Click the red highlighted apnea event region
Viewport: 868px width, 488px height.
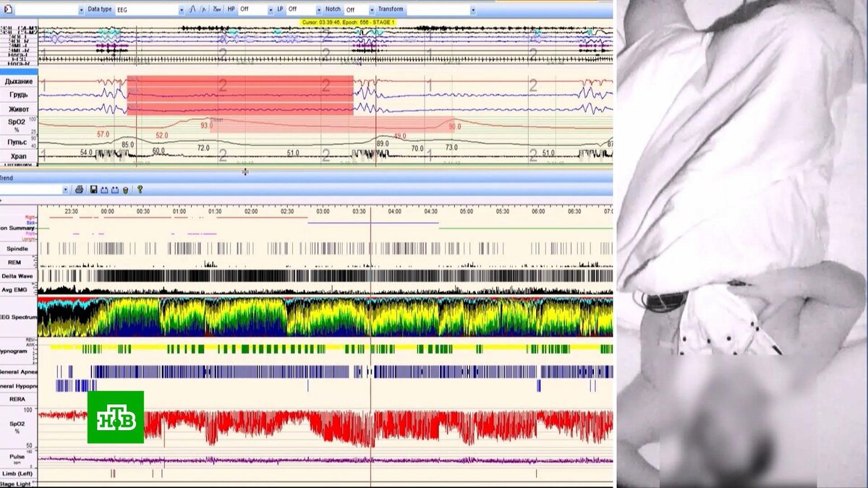coord(240,95)
